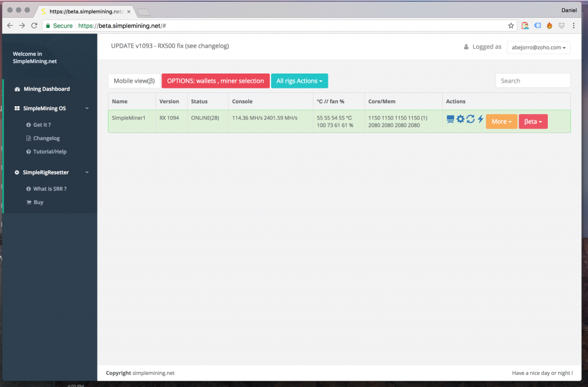Viewport: 588px width, 387px height.
Task: Click the blue tag extension icon
Action: [537, 25]
